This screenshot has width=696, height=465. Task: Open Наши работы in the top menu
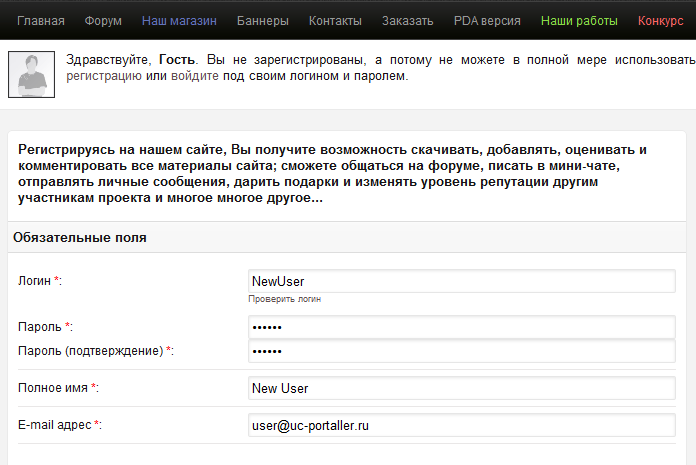coord(579,21)
